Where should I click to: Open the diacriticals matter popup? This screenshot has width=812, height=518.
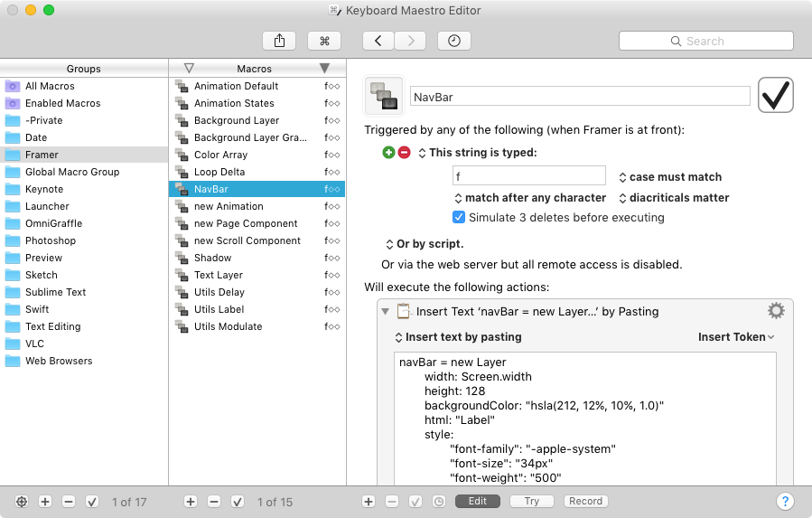[674, 198]
